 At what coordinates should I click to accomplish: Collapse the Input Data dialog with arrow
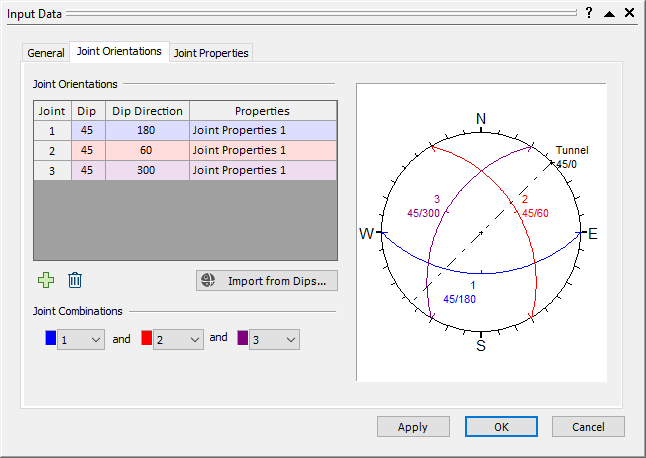(609, 14)
